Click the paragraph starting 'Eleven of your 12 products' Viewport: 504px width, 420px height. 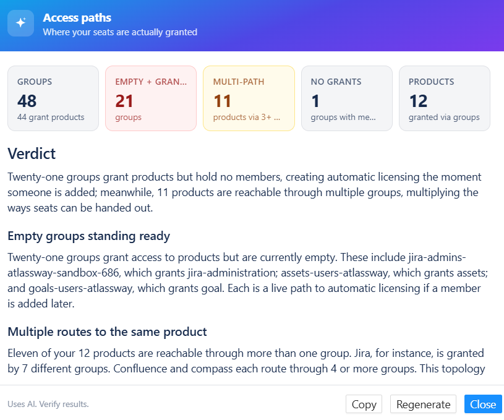point(246,361)
